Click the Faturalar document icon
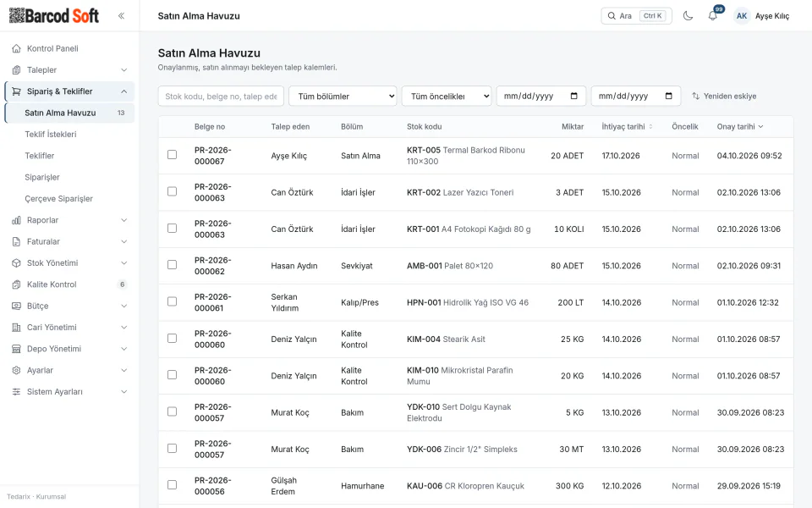 (17, 241)
